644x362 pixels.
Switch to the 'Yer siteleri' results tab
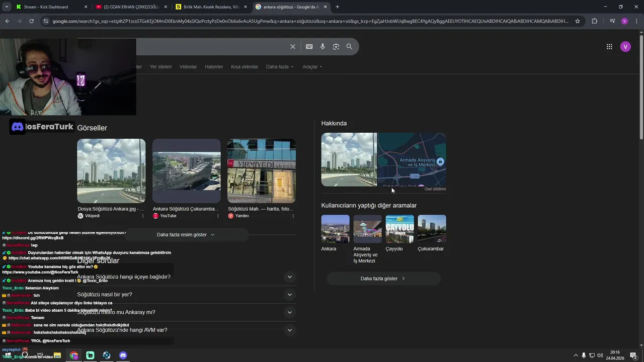[160, 67]
